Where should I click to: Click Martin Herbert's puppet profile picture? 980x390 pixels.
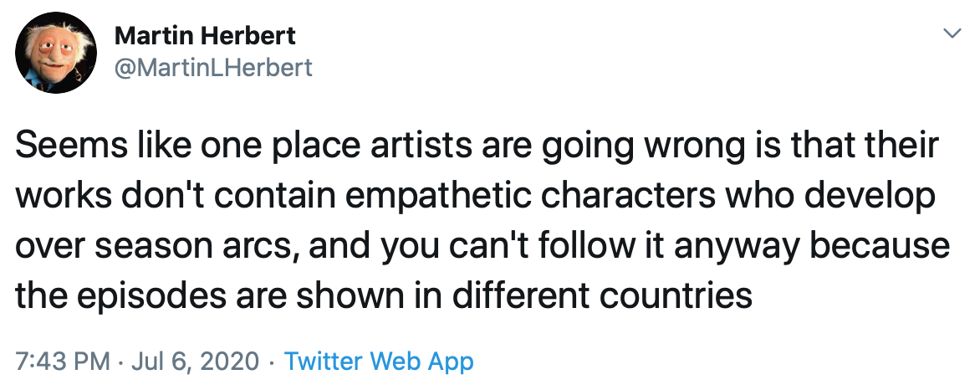tap(56, 53)
